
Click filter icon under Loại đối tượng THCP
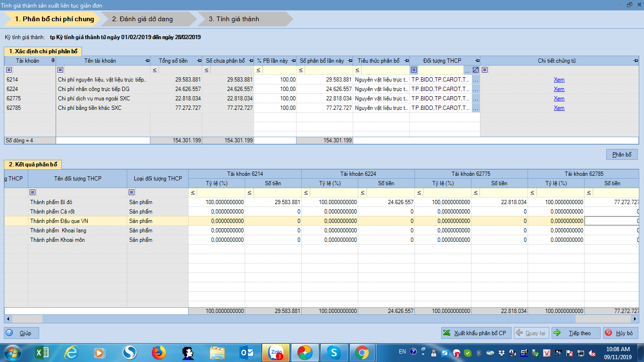(x=132, y=192)
